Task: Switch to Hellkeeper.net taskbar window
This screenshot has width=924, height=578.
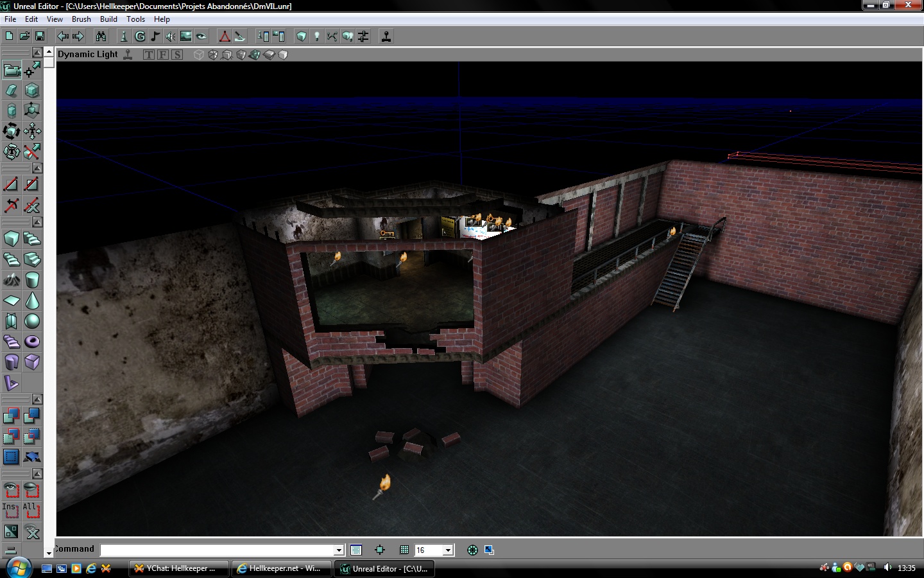Action: click(280, 568)
